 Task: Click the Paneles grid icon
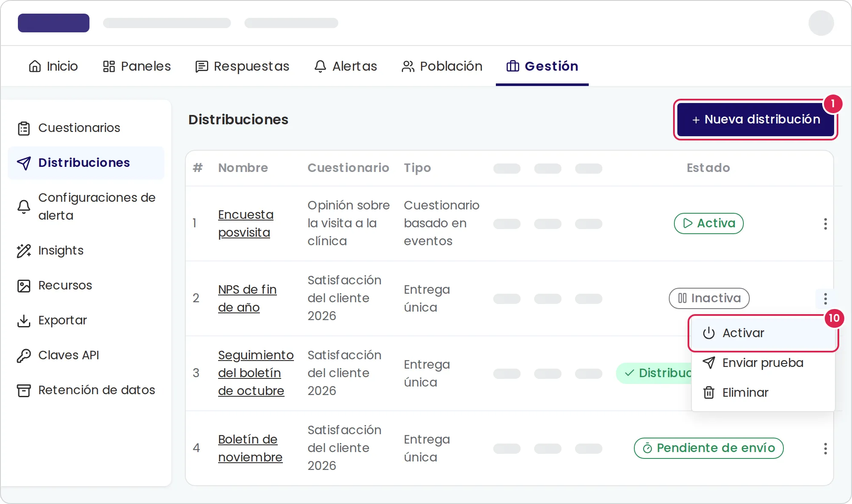[x=109, y=66]
